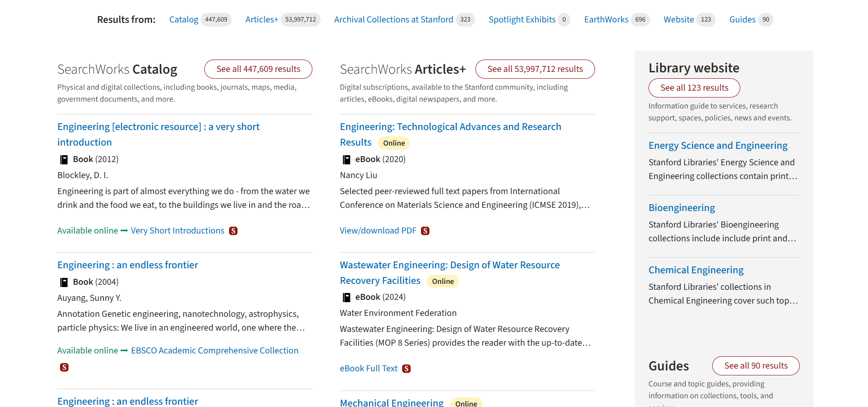Click Stanford-only icon beside eBook Full Text

(406, 369)
